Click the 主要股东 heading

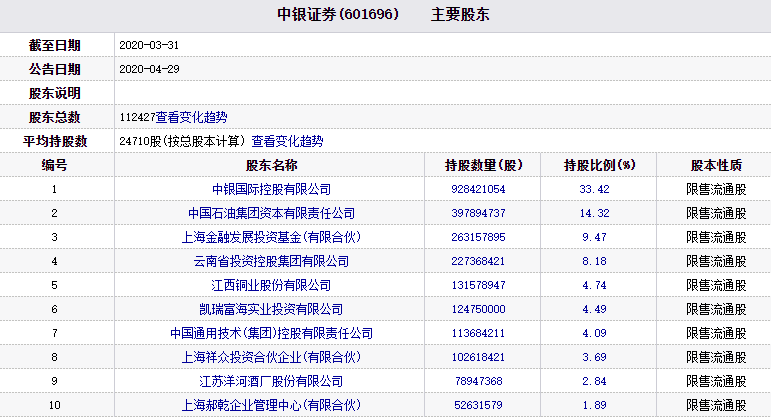pyautogui.click(x=460, y=14)
